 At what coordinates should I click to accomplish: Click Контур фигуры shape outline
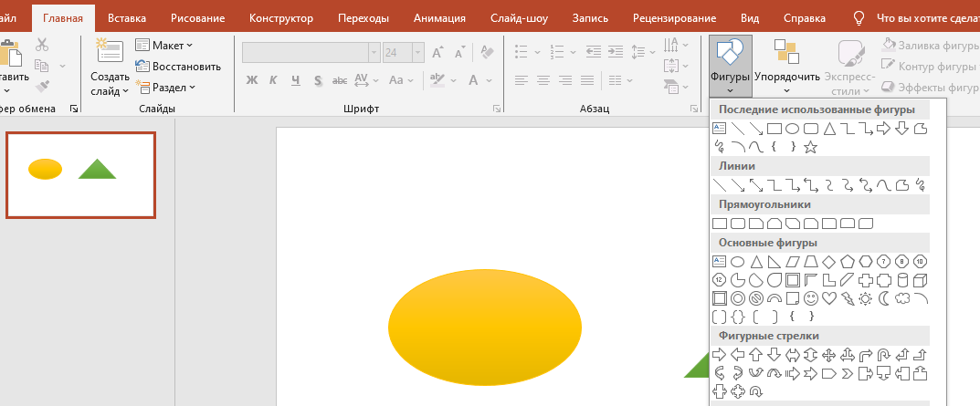928,67
